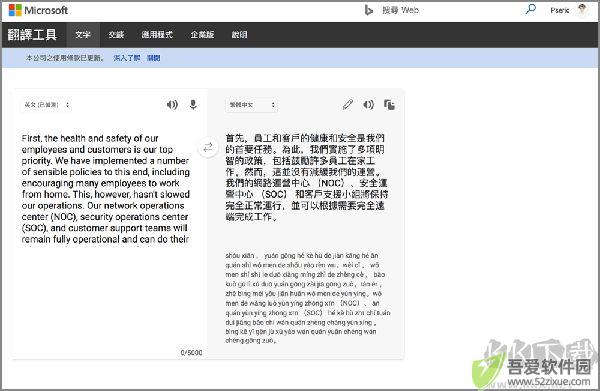Viewport: 600px width, 391px height.
Task: Listen to the Chinese translation audio
Action: [x=368, y=104]
